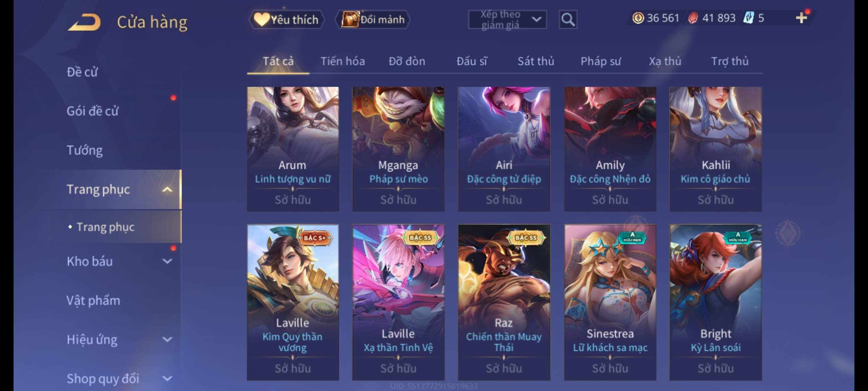Expand the Hiệu ứng sidebar section
The width and height of the screenshot is (868, 391).
point(167,339)
